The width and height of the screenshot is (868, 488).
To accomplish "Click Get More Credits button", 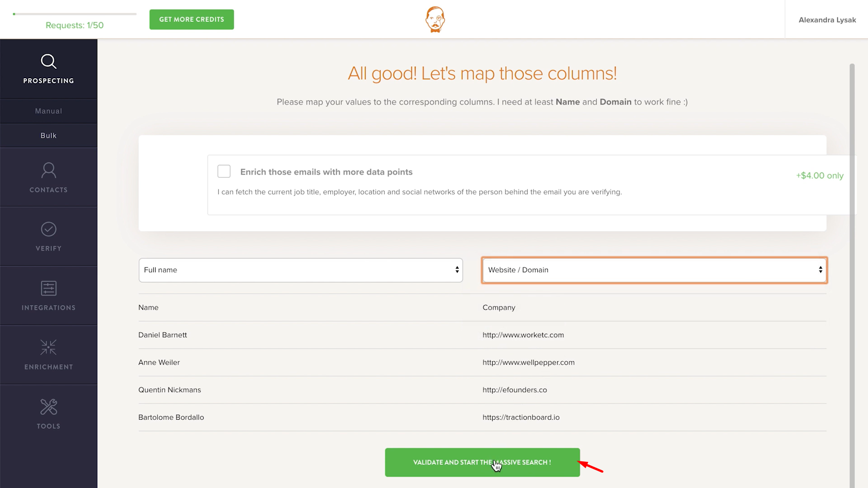I will tap(192, 19).
